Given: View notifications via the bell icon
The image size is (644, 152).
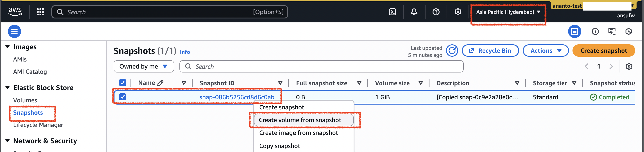Looking at the screenshot, I should 414,12.
